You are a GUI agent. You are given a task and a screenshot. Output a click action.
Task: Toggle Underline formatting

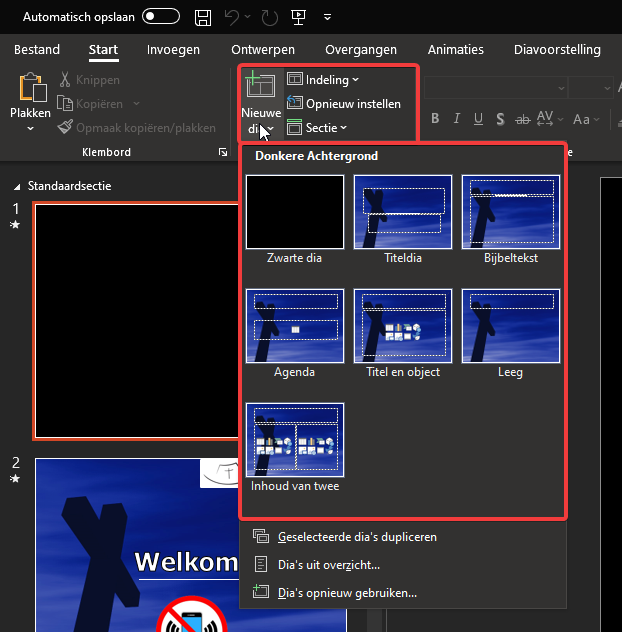(478, 118)
